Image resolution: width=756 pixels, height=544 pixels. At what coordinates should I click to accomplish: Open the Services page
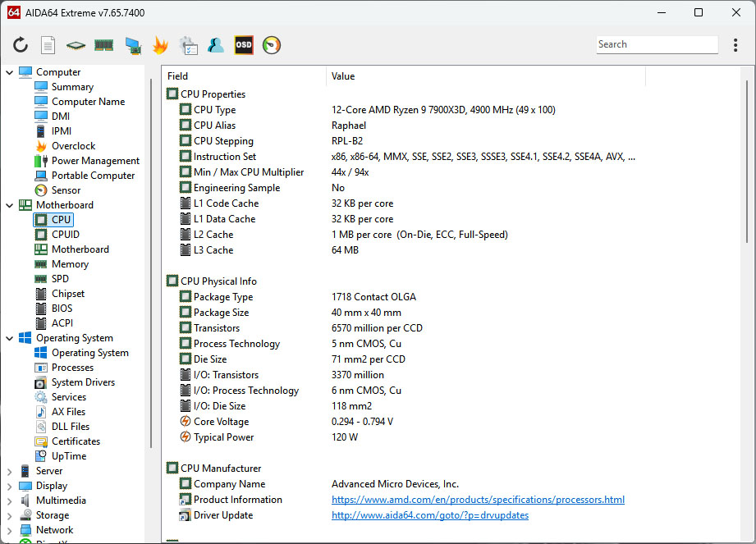[68, 397]
